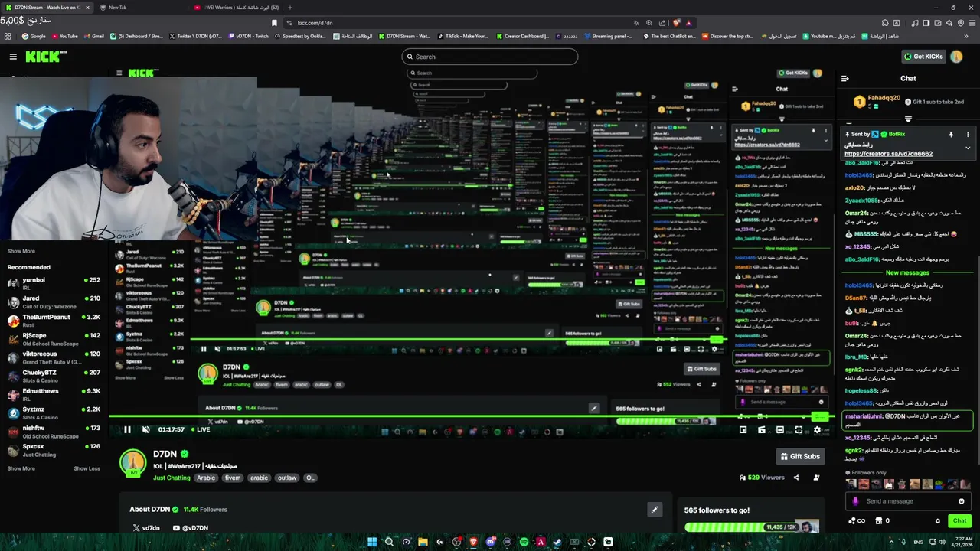
Task: Click Show More below recommended list
Action: [21, 468]
